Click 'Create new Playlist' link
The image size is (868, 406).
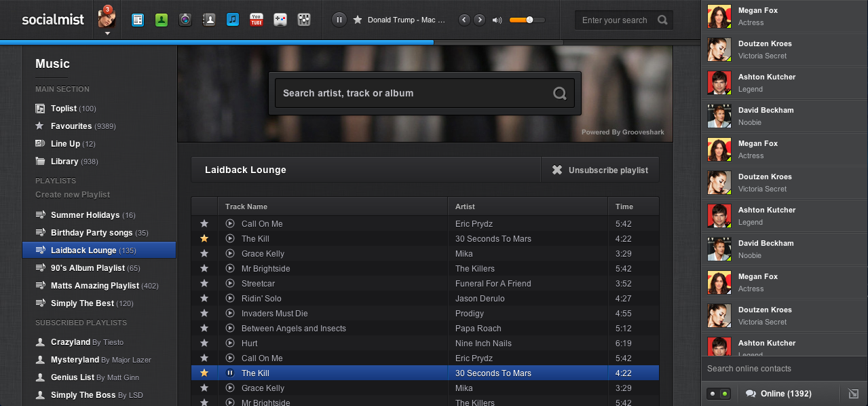73,194
